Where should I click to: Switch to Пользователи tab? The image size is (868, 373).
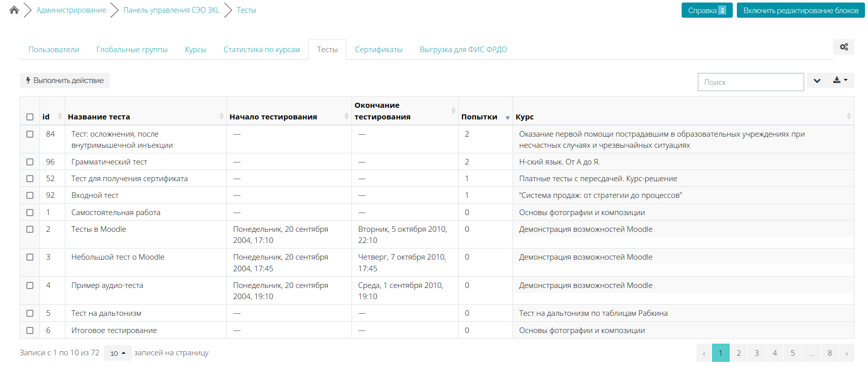(54, 50)
